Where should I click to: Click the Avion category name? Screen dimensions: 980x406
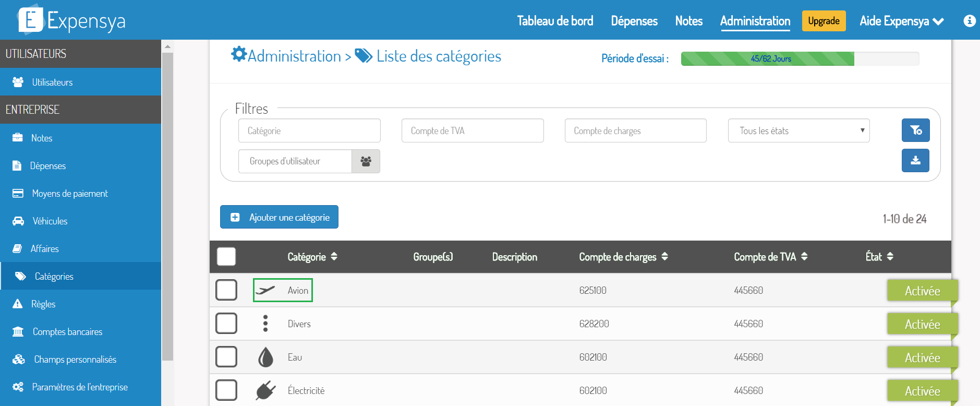[x=298, y=291]
